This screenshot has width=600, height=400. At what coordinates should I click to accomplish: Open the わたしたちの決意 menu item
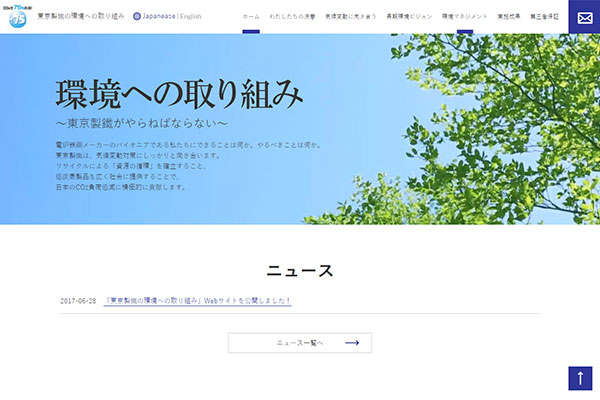coord(292,16)
